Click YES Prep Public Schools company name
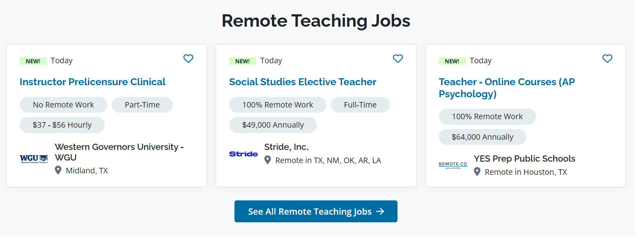This screenshot has width=644, height=245. [x=525, y=159]
